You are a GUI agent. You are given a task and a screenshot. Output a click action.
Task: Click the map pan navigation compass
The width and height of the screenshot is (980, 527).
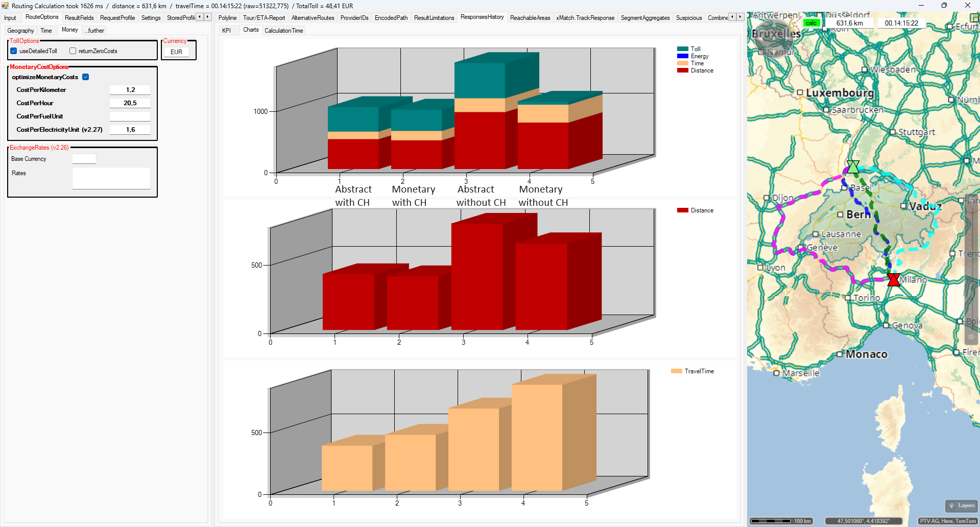click(773, 38)
